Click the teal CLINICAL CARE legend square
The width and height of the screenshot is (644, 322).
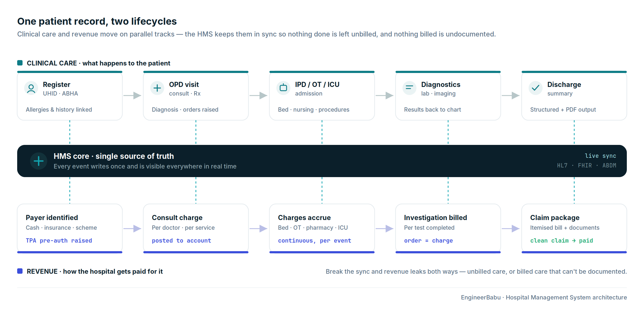pos(20,63)
